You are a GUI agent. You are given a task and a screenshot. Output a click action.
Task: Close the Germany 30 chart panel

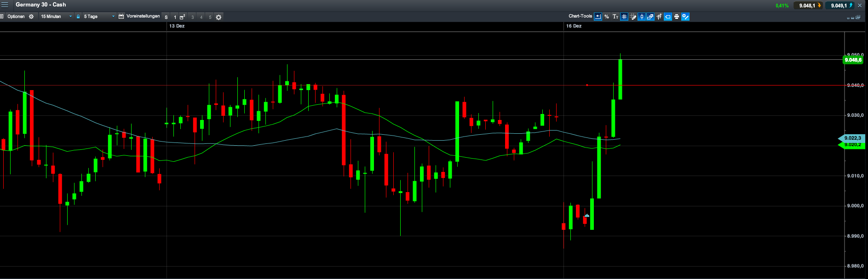[860, 6]
